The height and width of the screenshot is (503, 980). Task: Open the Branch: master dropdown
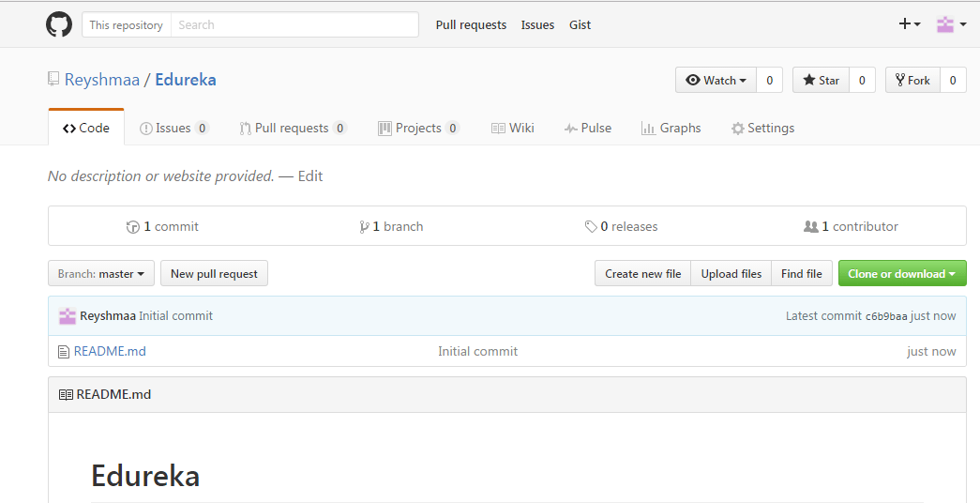pos(101,273)
